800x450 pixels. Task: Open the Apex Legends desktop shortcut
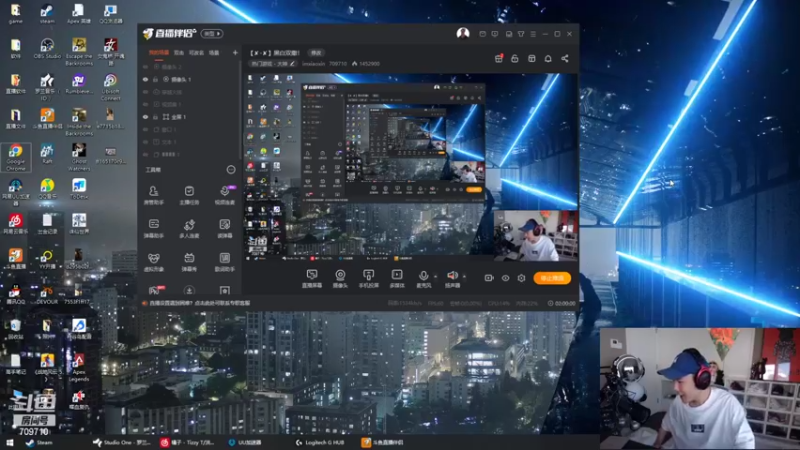79,368
